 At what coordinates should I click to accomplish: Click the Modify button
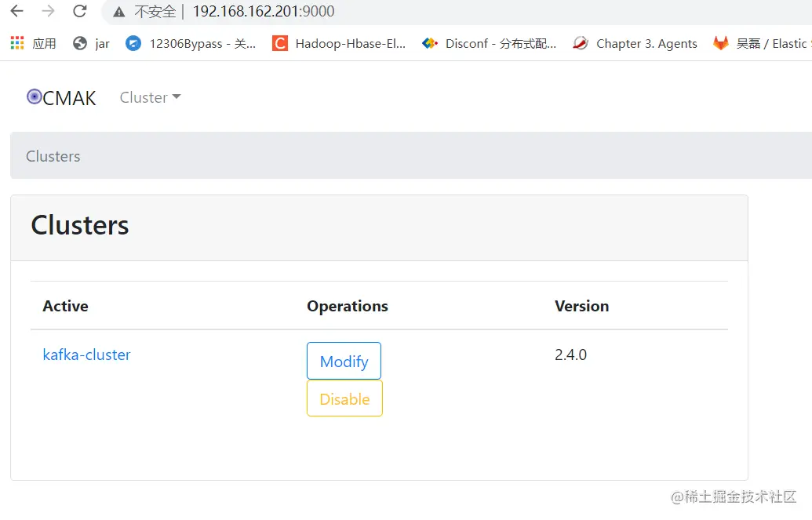344,361
